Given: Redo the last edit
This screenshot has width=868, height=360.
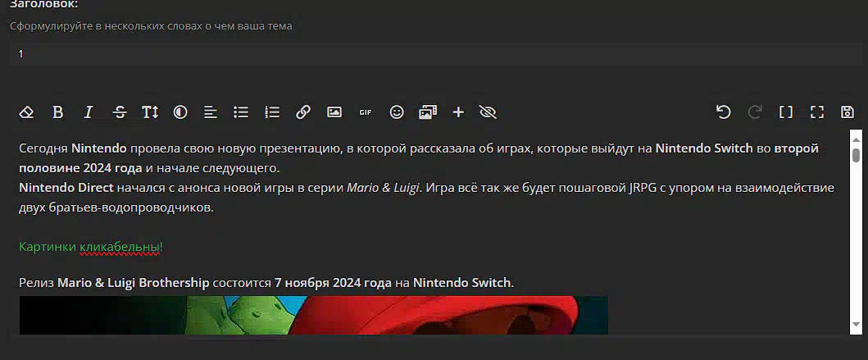Looking at the screenshot, I should (x=755, y=112).
